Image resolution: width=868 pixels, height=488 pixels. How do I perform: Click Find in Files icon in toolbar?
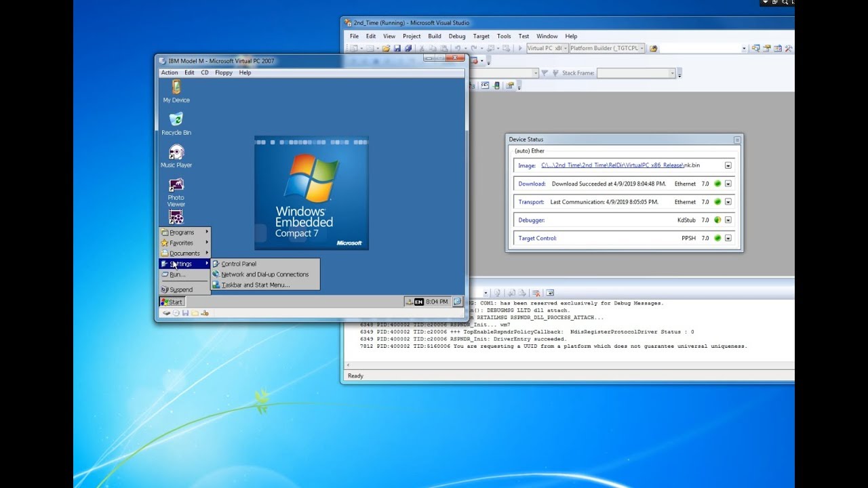coord(653,48)
